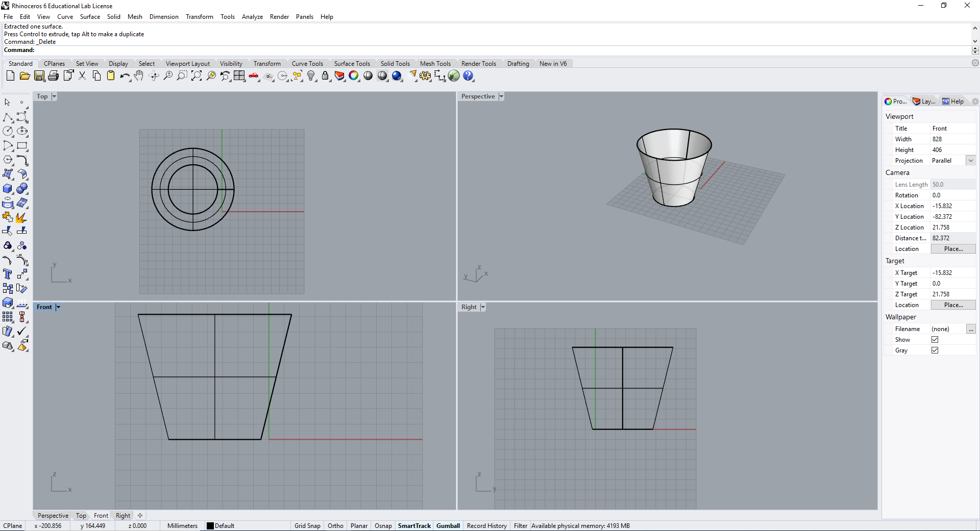The width and height of the screenshot is (980, 531).
Task: Click the Default layer color swatch
Action: point(210,526)
